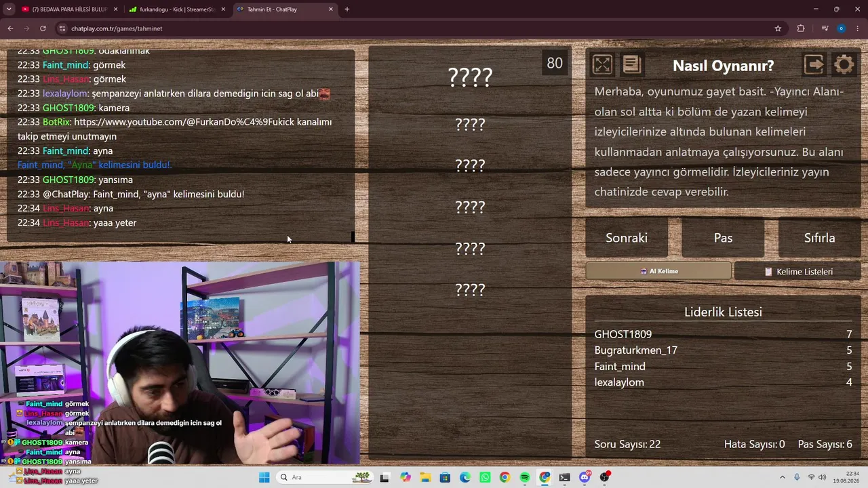Click the Windows Start button

(x=264, y=477)
